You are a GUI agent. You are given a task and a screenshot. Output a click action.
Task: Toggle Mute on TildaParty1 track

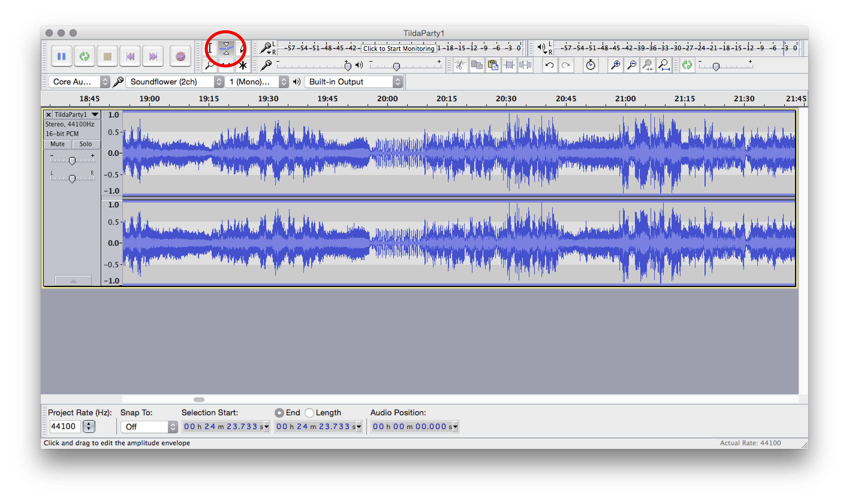pyautogui.click(x=58, y=144)
